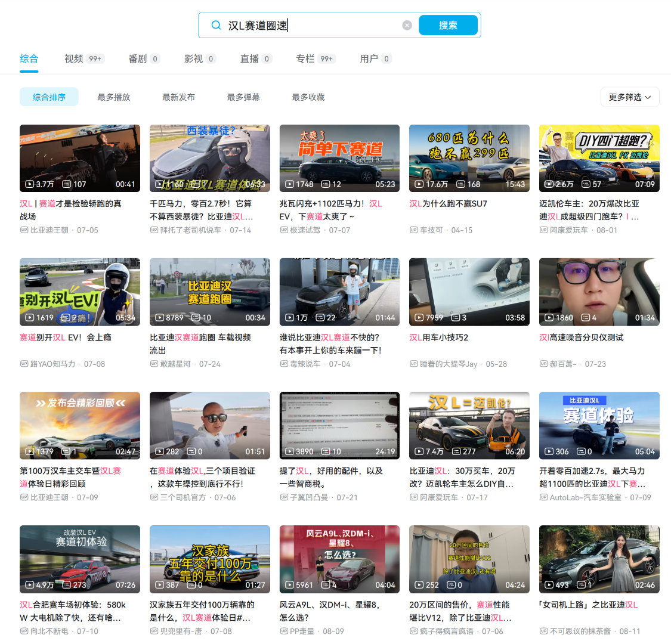Open the 发布会精彩回顾 thumbnail
Image resolution: width=671 pixels, height=644 pixels.
pyautogui.click(x=79, y=425)
